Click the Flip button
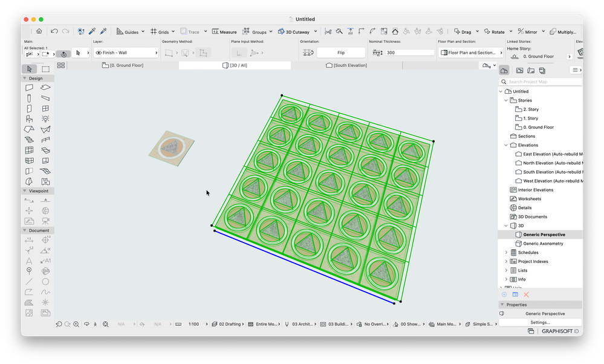The height and width of the screenshot is (364, 604). coord(341,53)
